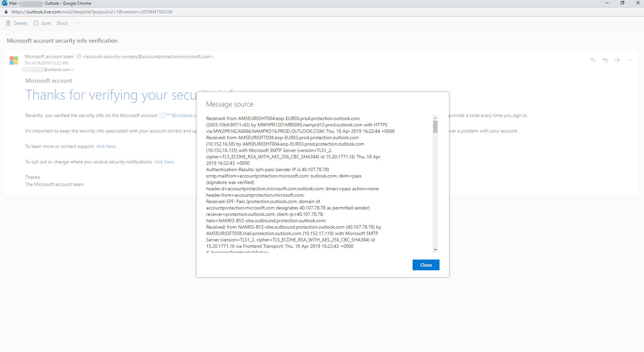Open toolbar more actions ellipsis
This screenshot has width=644, height=352.
pos(78,23)
